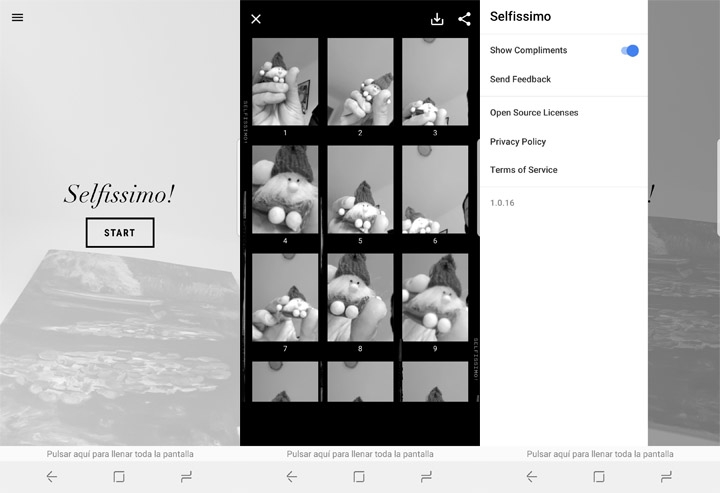720x493 pixels.
Task: Tap recents button under the settings drawer
Action: pos(666,477)
